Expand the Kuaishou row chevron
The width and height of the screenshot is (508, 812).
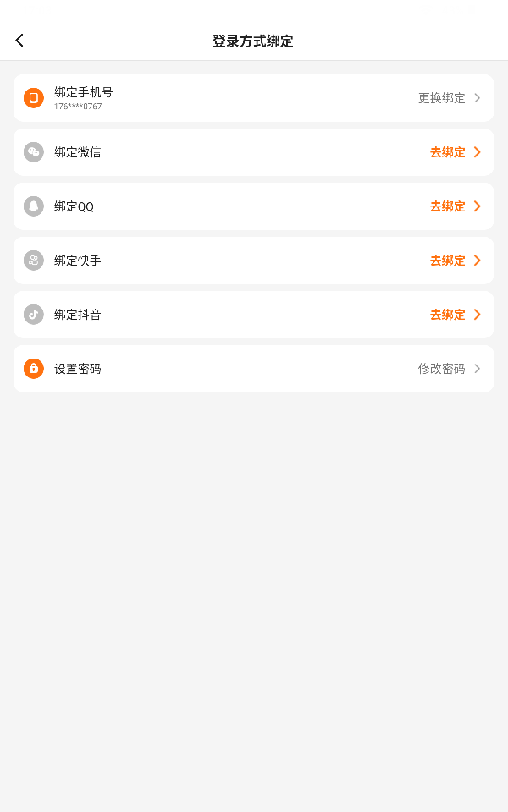click(478, 261)
